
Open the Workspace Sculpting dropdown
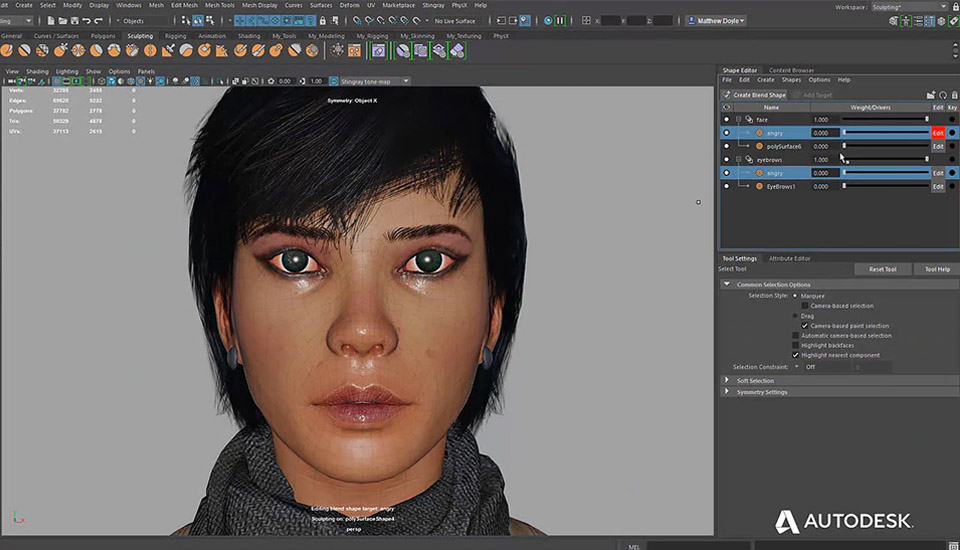[906, 6]
